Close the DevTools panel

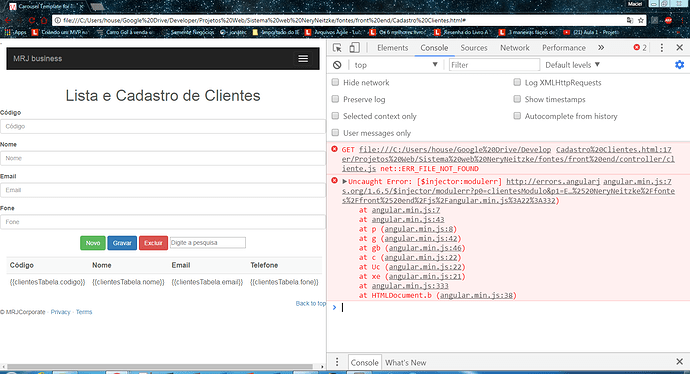pos(679,48)
